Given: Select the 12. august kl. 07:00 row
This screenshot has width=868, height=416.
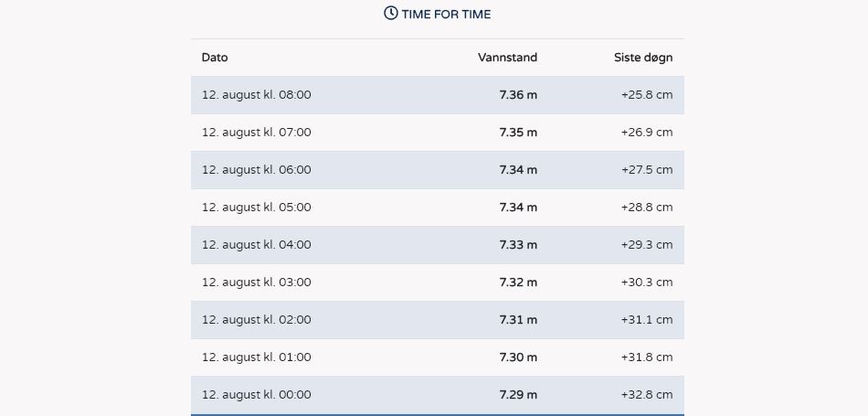Looking at the screenshot, I should point(438,133).
